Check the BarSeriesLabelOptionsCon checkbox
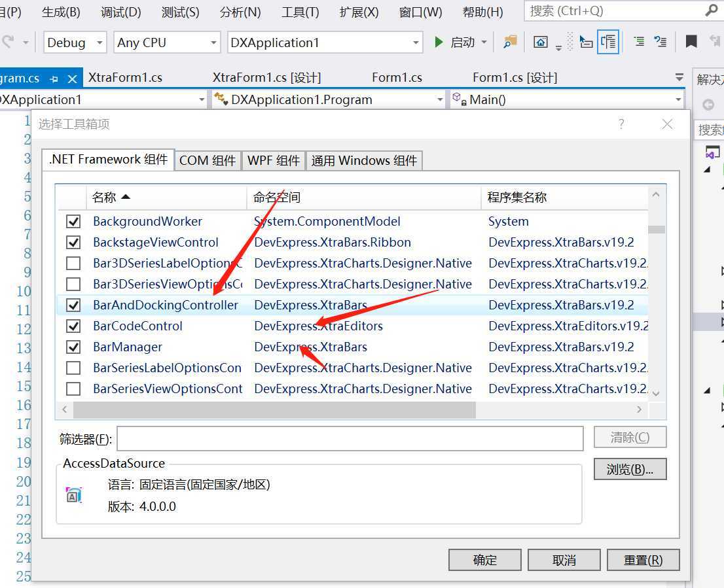This screenshot has height=588, width=724. click(x=73, y=368)
